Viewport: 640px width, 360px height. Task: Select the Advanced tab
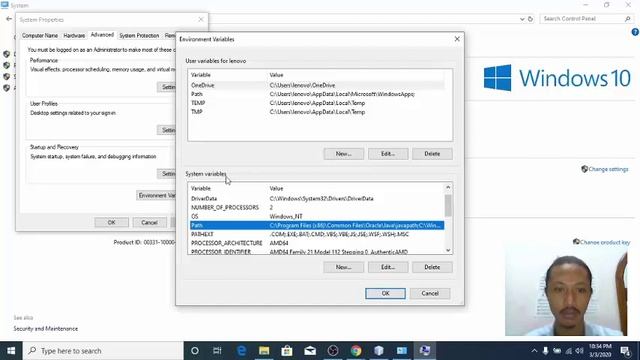[102, 35]
